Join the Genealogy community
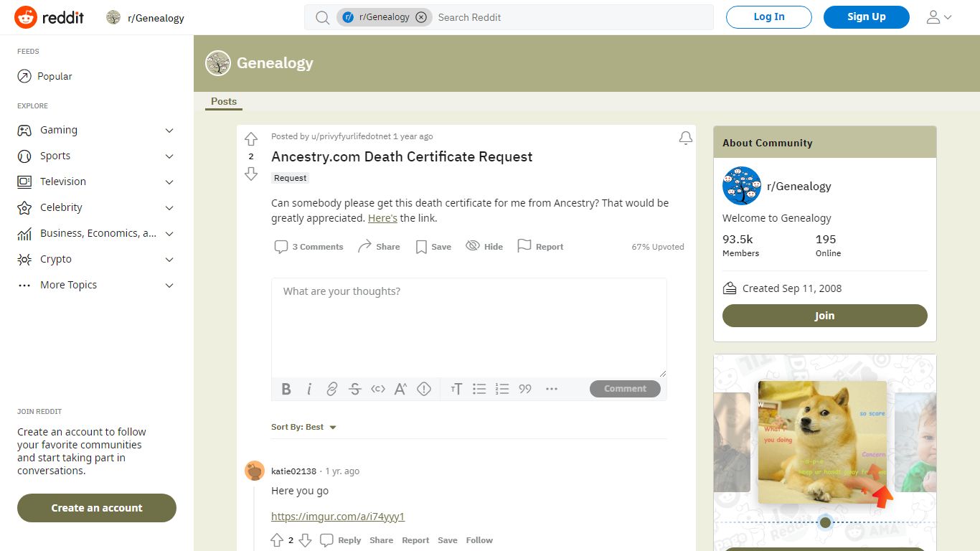980x551 pixels. tap(824, 316)
